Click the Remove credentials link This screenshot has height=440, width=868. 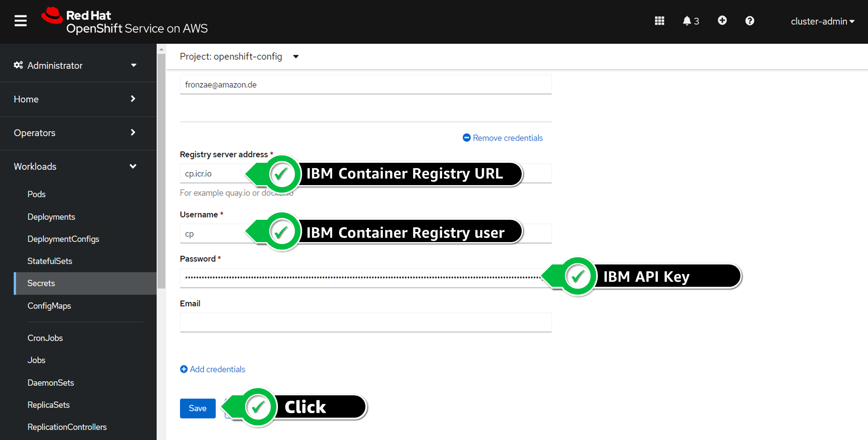click(507, 138)
